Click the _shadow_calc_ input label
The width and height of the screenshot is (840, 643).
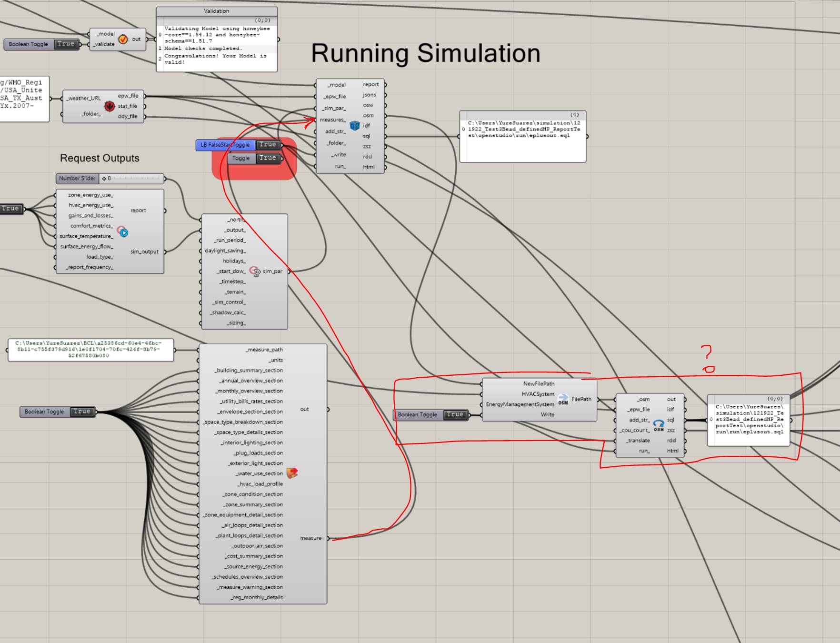228,312
